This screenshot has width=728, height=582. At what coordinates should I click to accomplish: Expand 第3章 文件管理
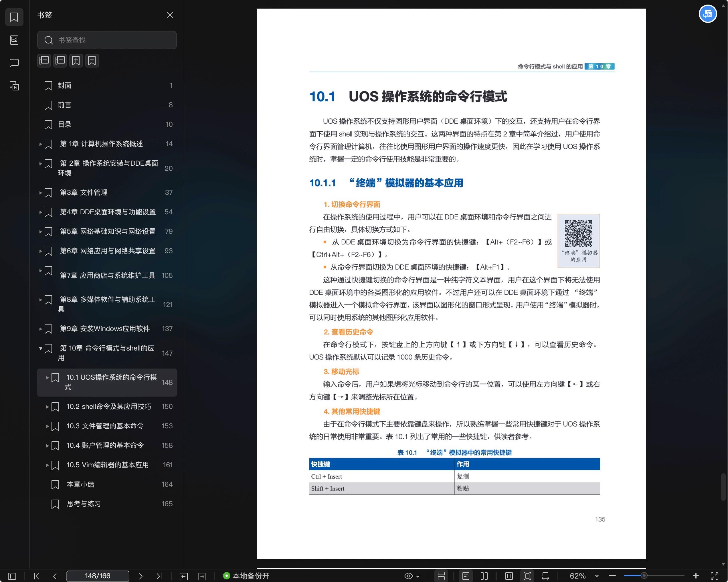pyautogui.click(x=41, y=193)
